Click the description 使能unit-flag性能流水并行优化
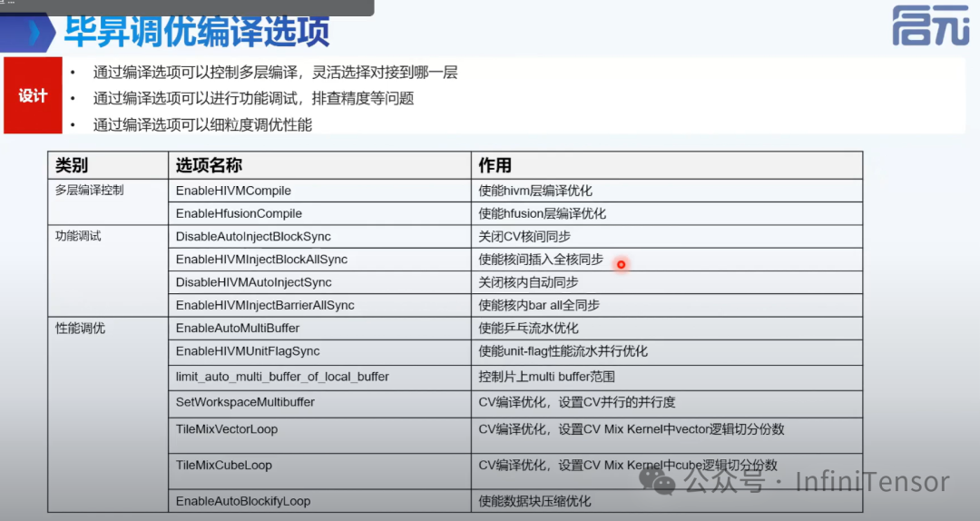980x521 pixels. (x=563, y=351)
